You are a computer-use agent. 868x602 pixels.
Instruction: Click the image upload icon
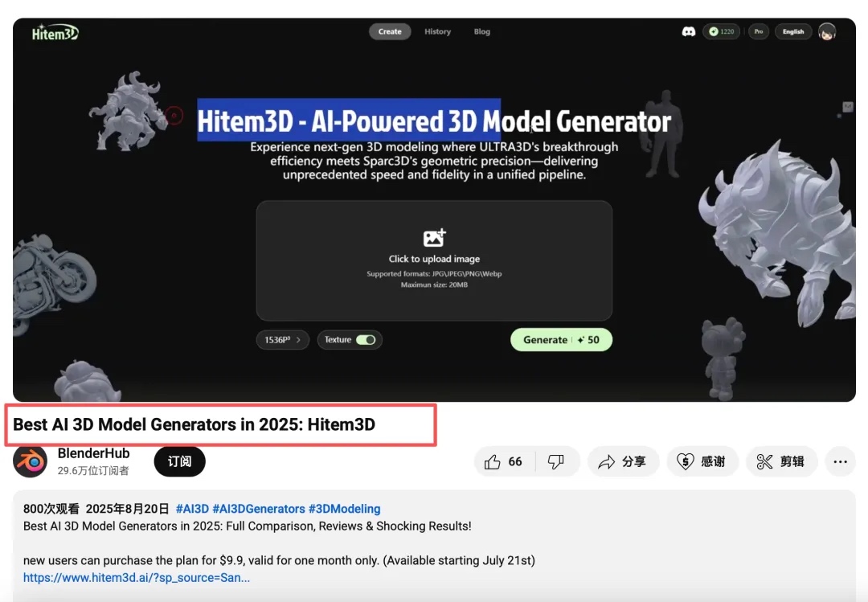(434, 238)
